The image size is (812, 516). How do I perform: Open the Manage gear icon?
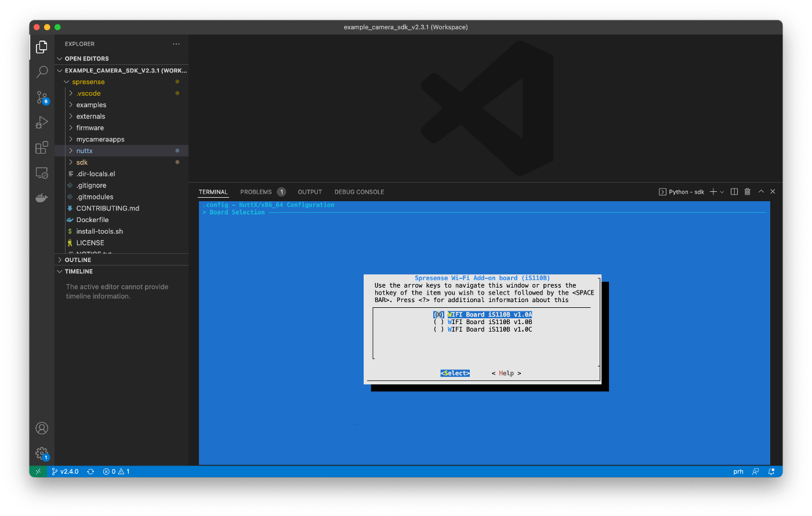[42, 453]
